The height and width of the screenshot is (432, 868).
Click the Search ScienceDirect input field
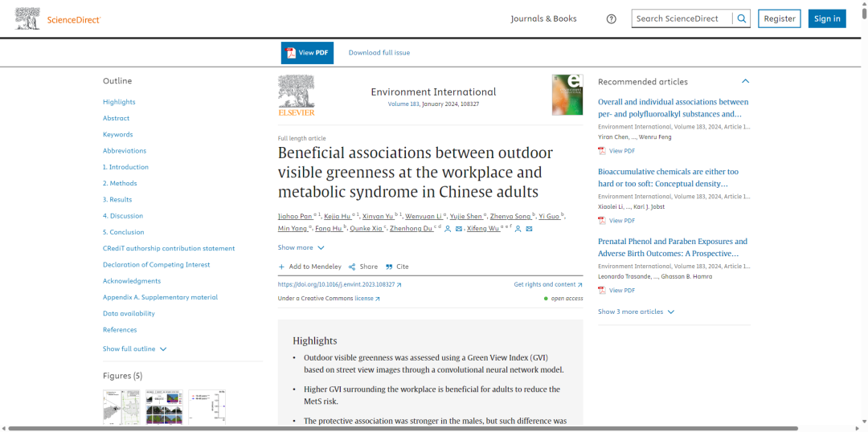click(x=682, y=18)
